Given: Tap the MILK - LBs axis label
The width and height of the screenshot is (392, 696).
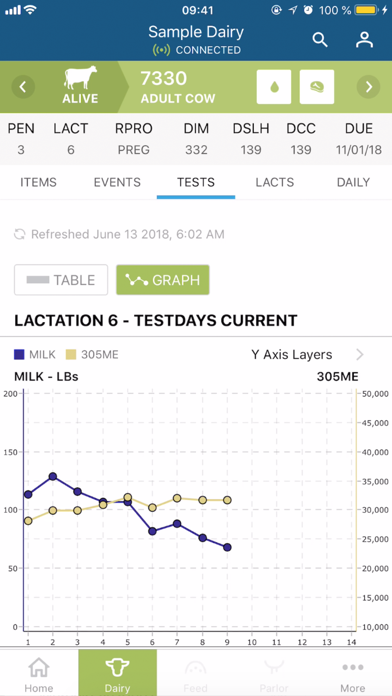Looking at the screenshot, I should (46, 377).
